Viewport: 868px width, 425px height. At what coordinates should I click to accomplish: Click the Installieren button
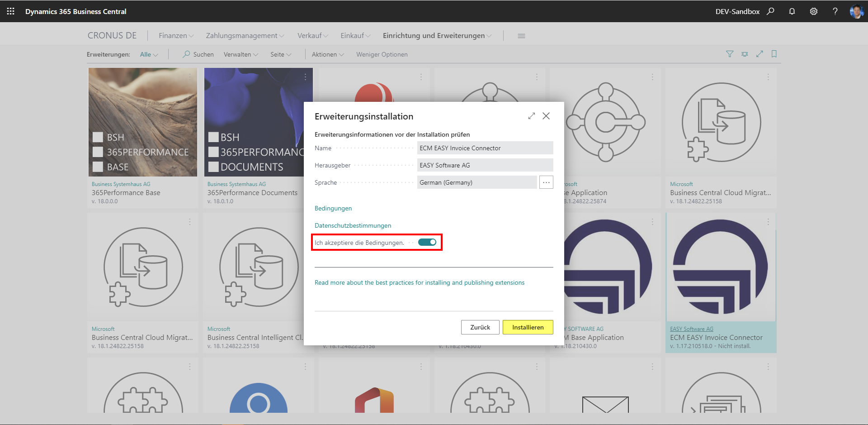(528, 327)
